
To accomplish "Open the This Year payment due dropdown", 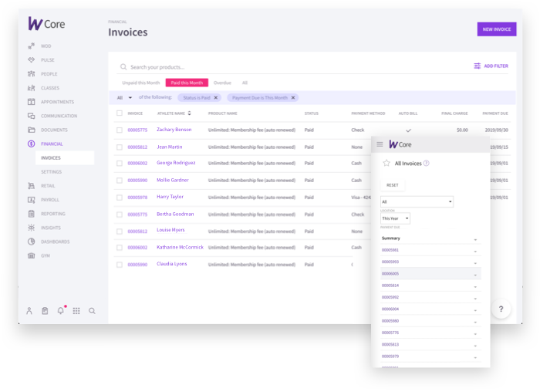I will click(x=395, y=218).
